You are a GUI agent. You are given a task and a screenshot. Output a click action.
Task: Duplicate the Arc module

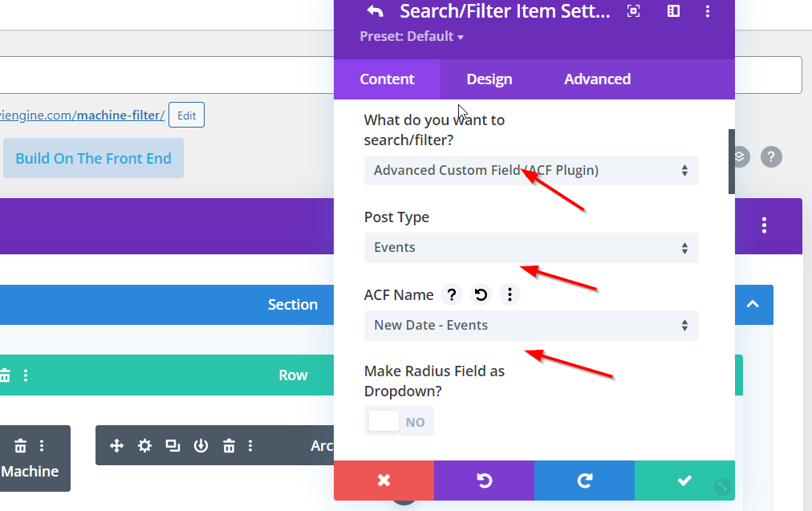click(x=173, y=446)
